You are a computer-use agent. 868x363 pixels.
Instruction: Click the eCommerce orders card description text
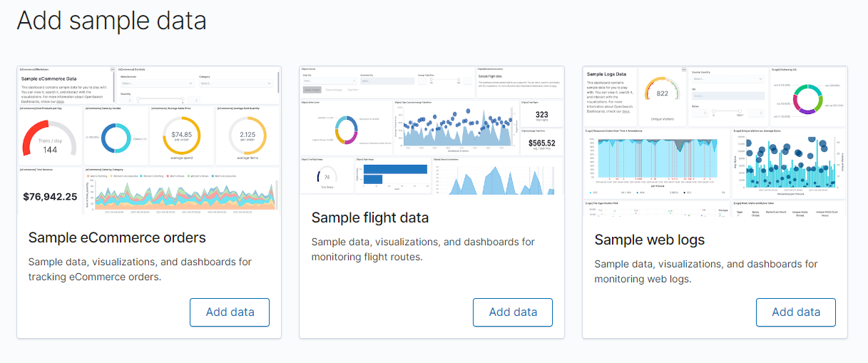(140, 269)
